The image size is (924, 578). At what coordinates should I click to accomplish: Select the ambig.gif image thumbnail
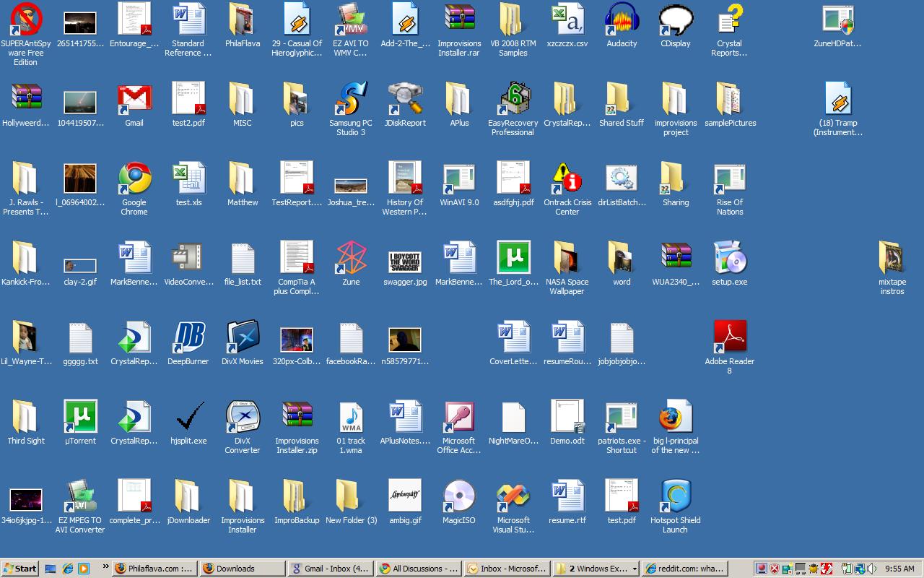[x=405, y=496]
